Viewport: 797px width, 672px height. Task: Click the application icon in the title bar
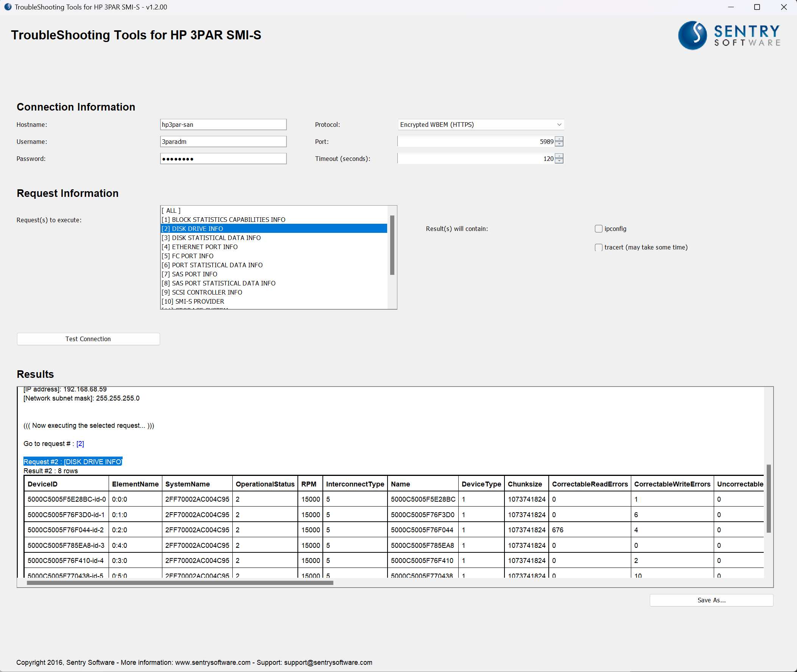click(x=8, y=6)
